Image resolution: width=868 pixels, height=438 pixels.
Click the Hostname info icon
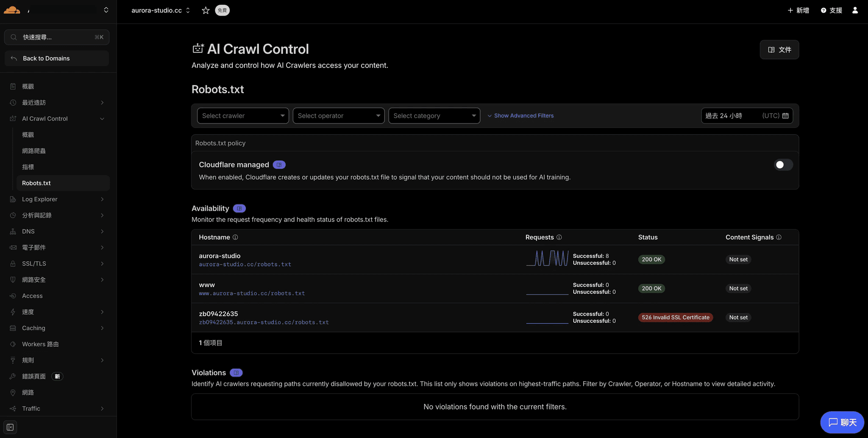(x=235, y=237)
